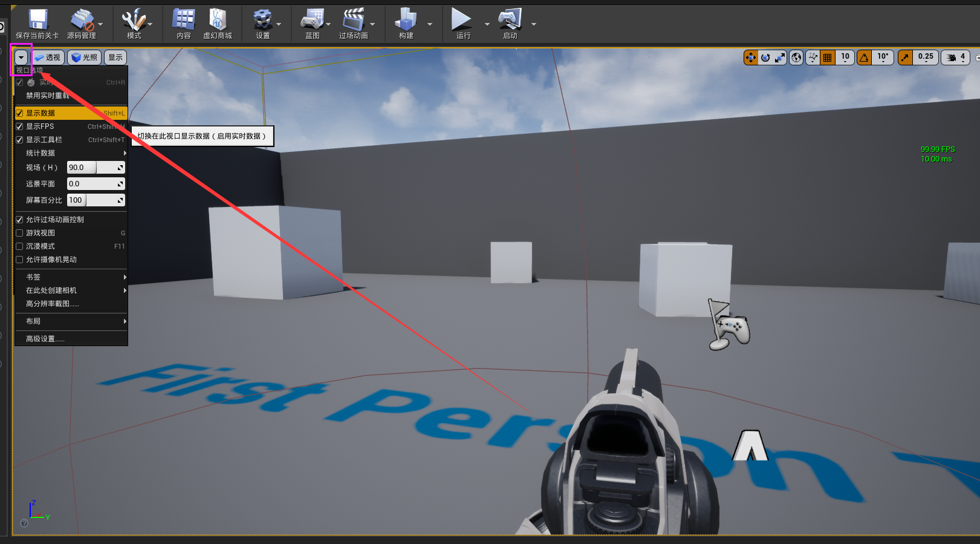Open grid snap size 10 dropdown
The height and width of the screenshot is (544, 980).
(x=845, y=57)
